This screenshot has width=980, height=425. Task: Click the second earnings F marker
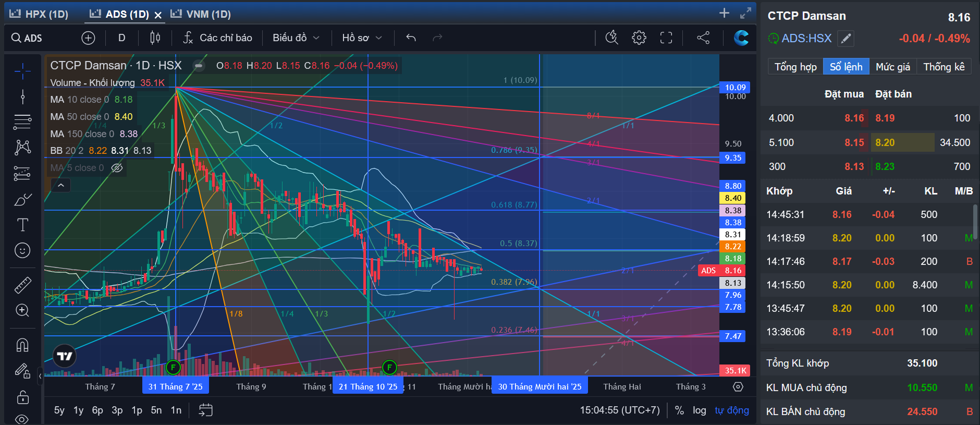click(389, 367)
